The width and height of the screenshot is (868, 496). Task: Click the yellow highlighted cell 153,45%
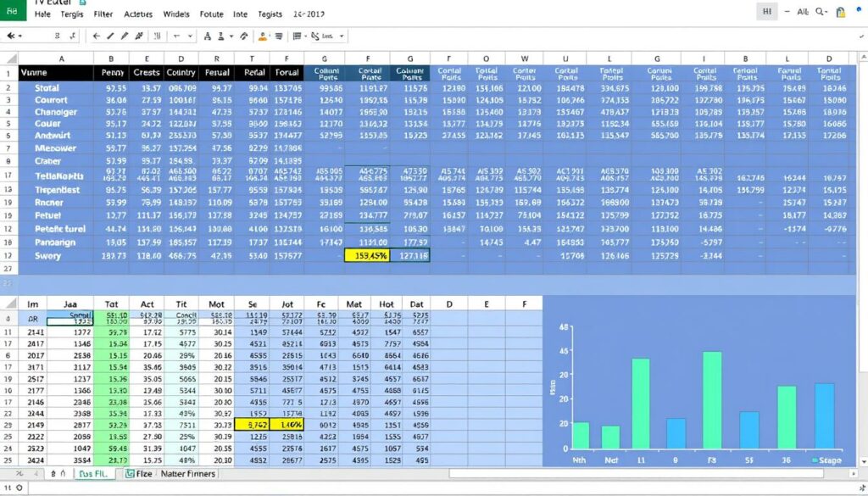pyautogui.click(x=367, y=256)
